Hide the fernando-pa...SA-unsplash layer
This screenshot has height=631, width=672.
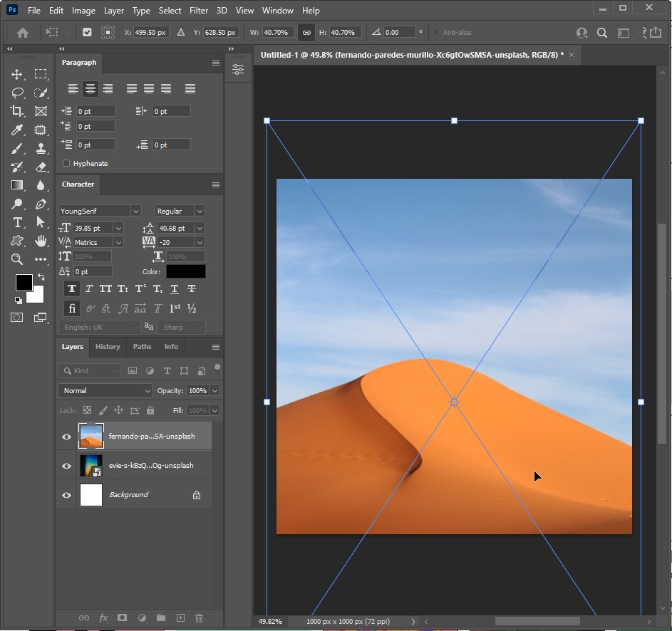pos(66,437)
